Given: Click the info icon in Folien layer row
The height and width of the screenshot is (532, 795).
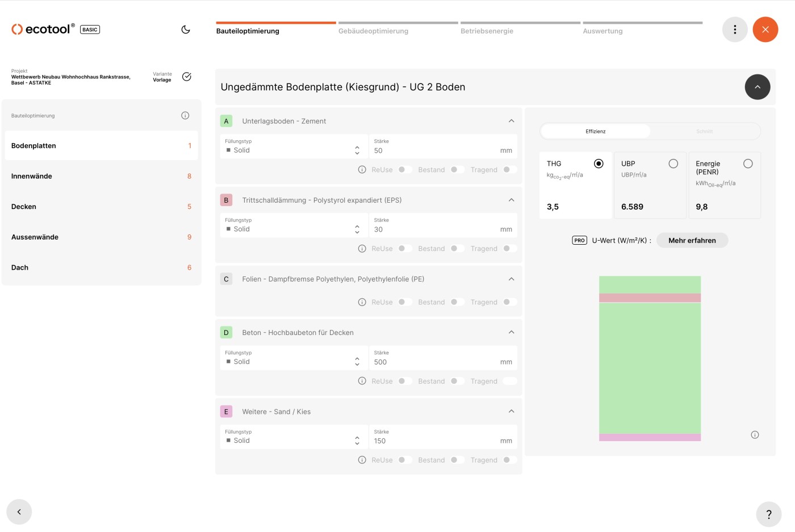Looking at the screenshot, I should pos(362,302).
